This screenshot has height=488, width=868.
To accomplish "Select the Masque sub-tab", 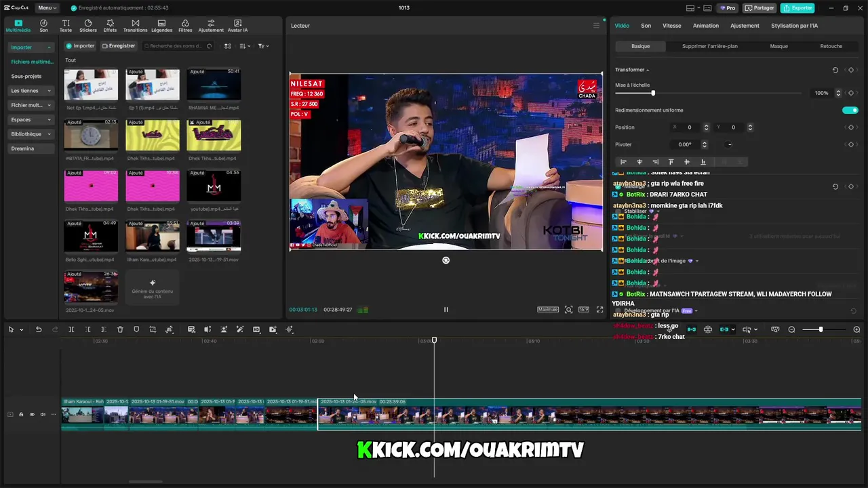I will click(778, 46).
